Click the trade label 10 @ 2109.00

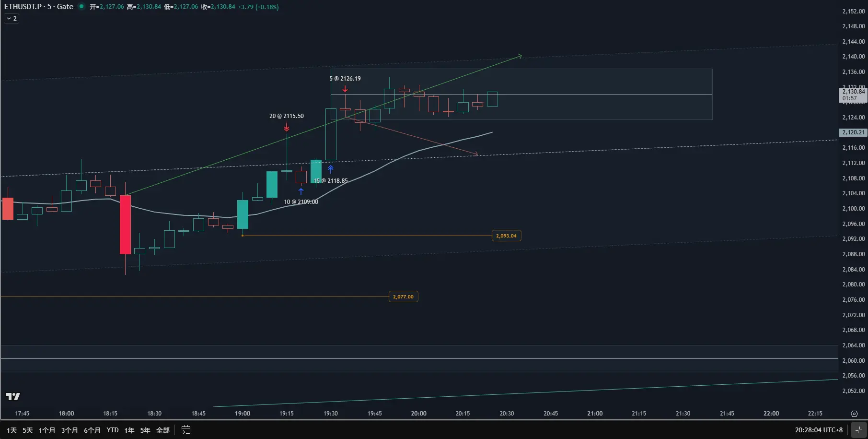click(301, 202)
